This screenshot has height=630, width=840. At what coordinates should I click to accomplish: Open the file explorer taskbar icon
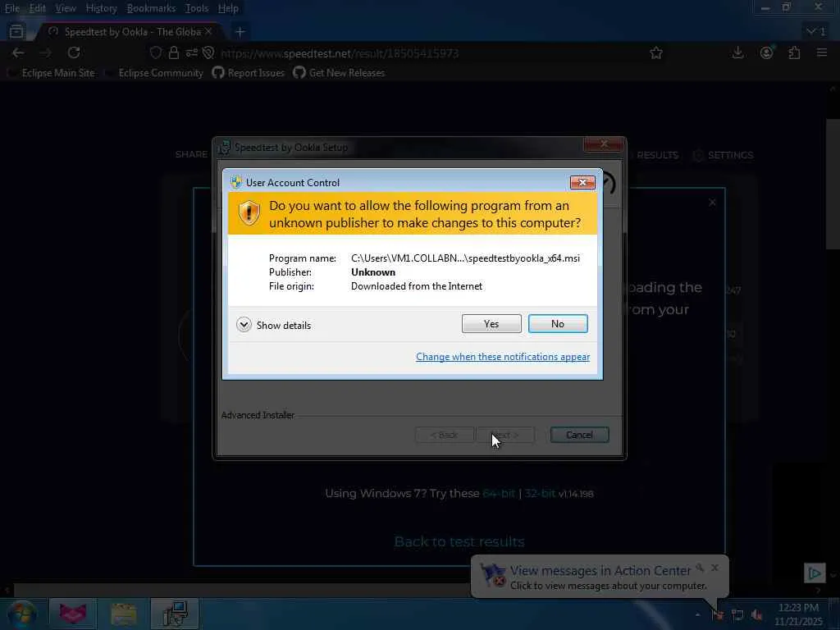pyautogui.click(x=124, y=614)
